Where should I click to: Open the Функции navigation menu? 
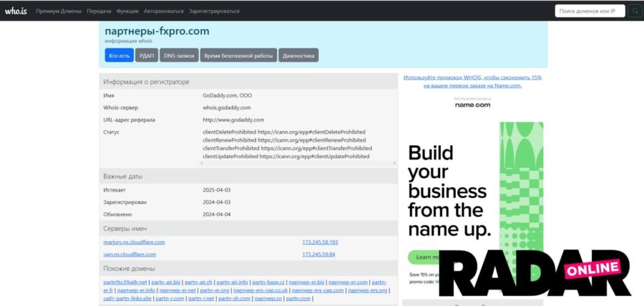tap(128, 11)
